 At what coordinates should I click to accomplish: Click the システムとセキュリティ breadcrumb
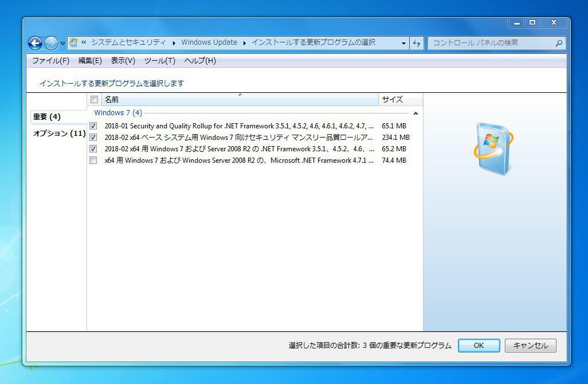128,42
